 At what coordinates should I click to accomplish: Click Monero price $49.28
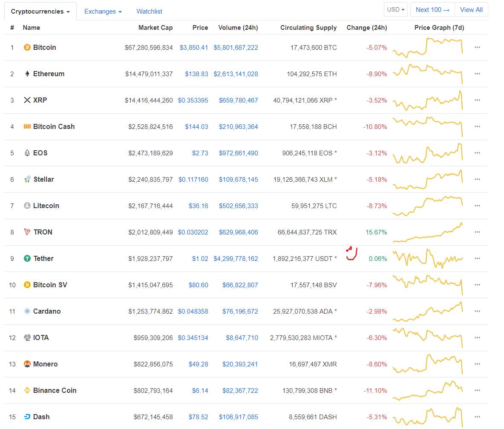click(x=199, y=364)
